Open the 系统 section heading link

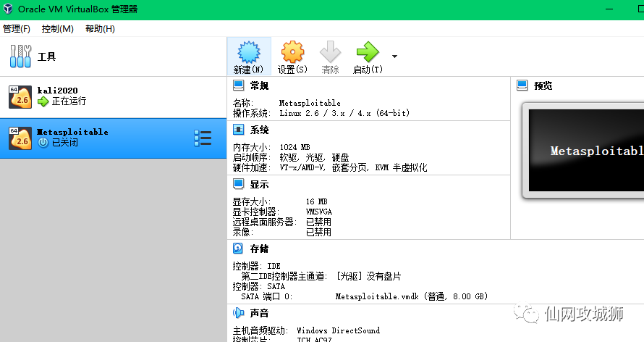point(259,130)
